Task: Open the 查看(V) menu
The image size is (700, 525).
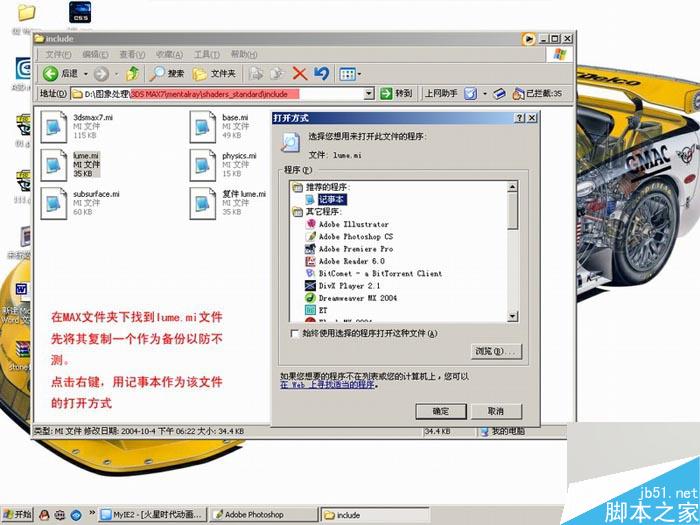Action: 132,54
